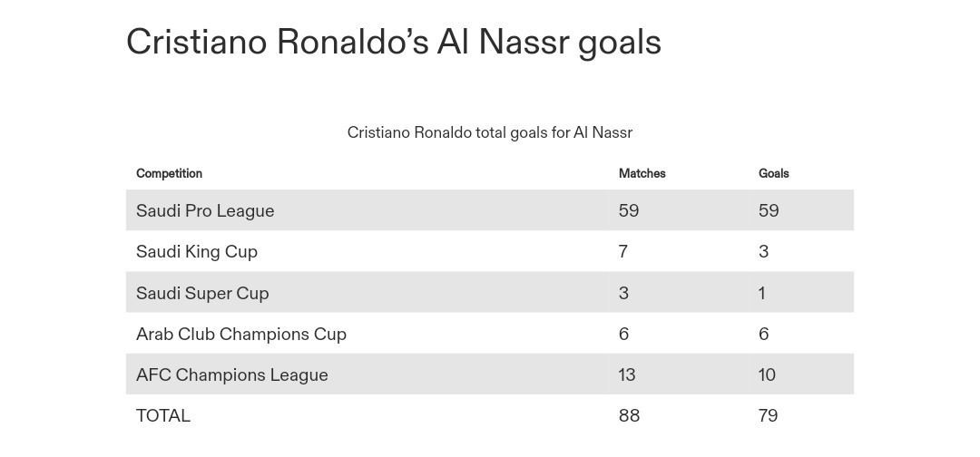Click Saudi Pro League goals value 59
The width and height of the screenshot is (980, 457).
pyautogui.click(x=769, y=211)
